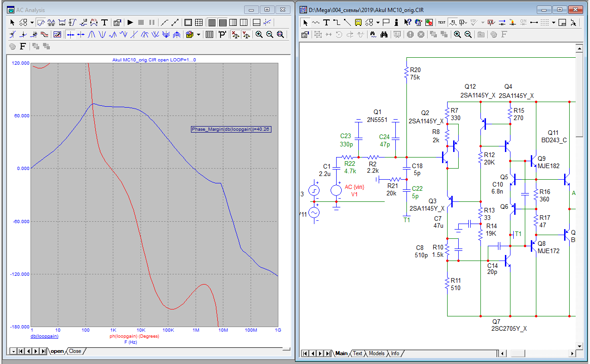Click schematic vertical scrollbar up arrow

click(578, 48)
